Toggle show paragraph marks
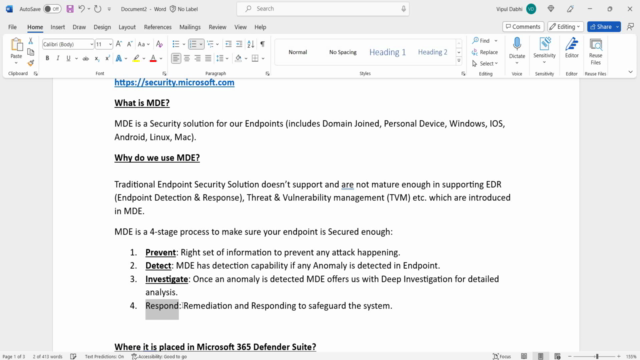The height and width of the screenshot is (360, 640). point(262,44)
